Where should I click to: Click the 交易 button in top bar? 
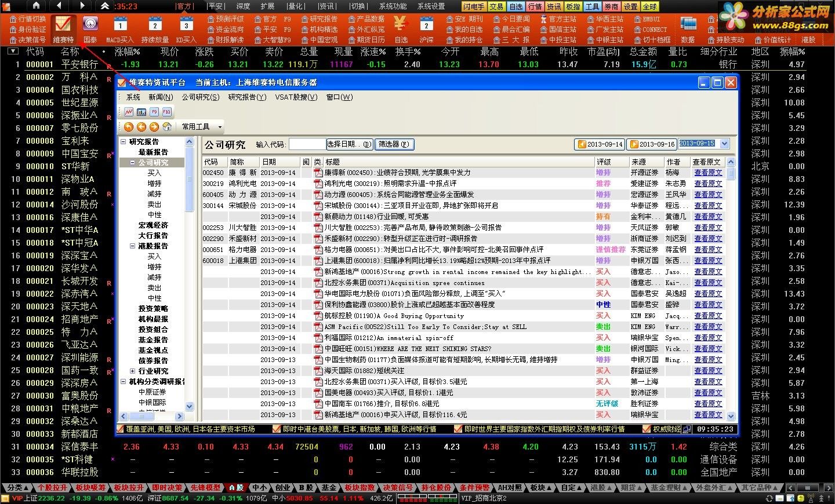[x=496, y=6]
